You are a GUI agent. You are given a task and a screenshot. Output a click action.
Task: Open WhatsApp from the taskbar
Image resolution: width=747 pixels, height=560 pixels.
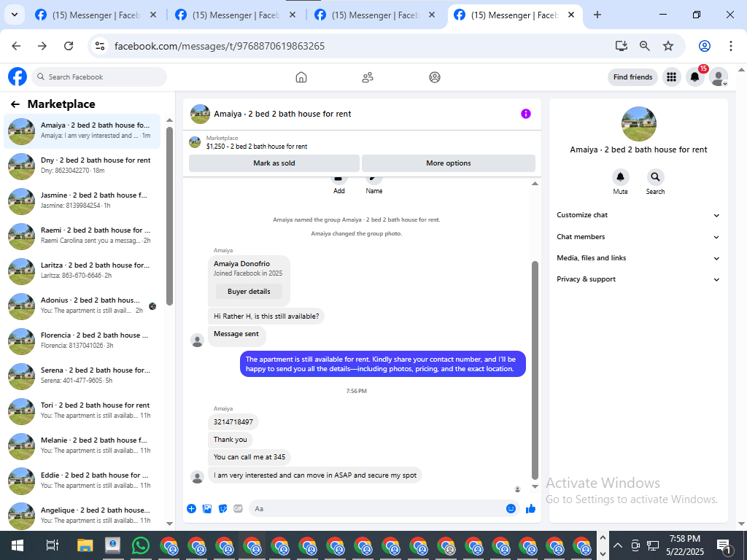(x=141, y=545)
